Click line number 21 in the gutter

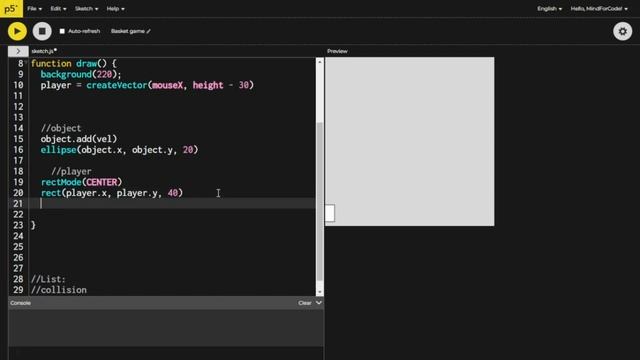pos(18,204)
